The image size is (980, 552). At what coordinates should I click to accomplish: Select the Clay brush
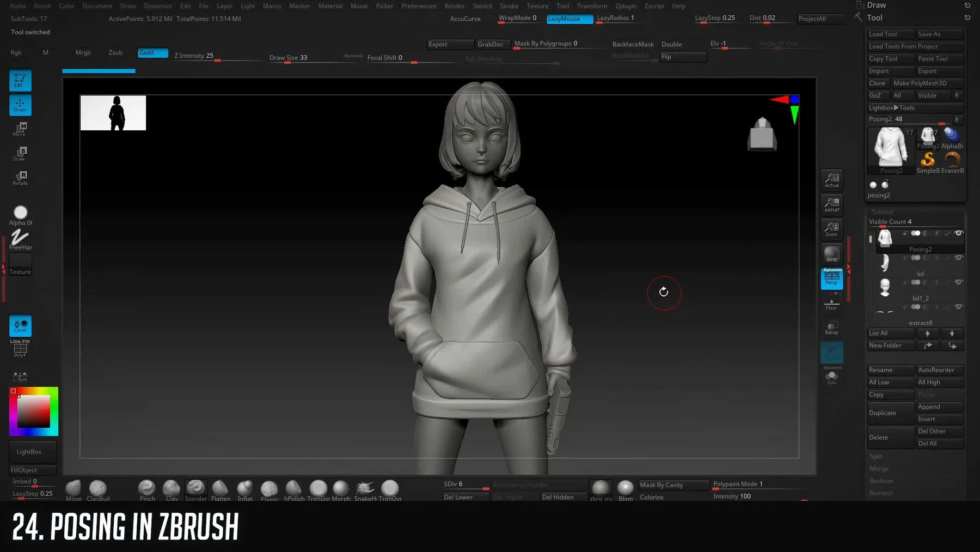pyautogui.click(x=171, y=490)
